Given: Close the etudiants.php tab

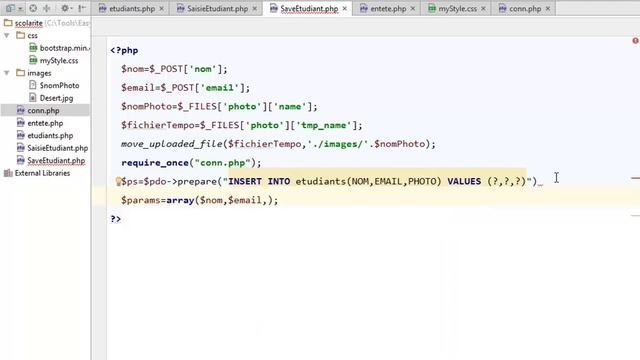Looking at the screenshot, I should point(162,9).
